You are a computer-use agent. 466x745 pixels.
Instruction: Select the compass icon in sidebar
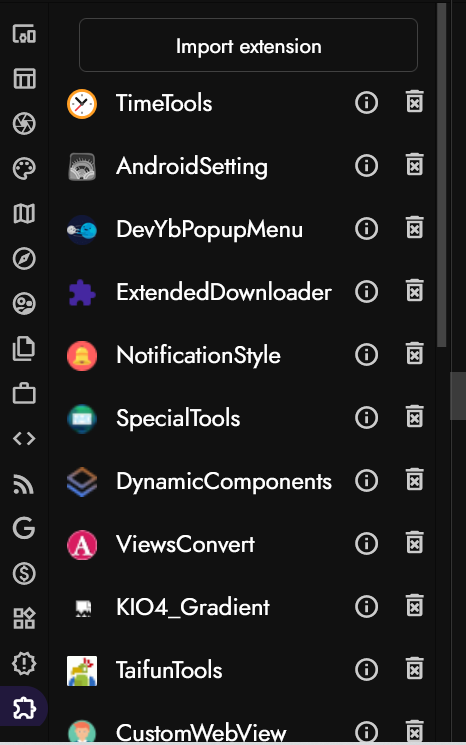tap(24, 259)
